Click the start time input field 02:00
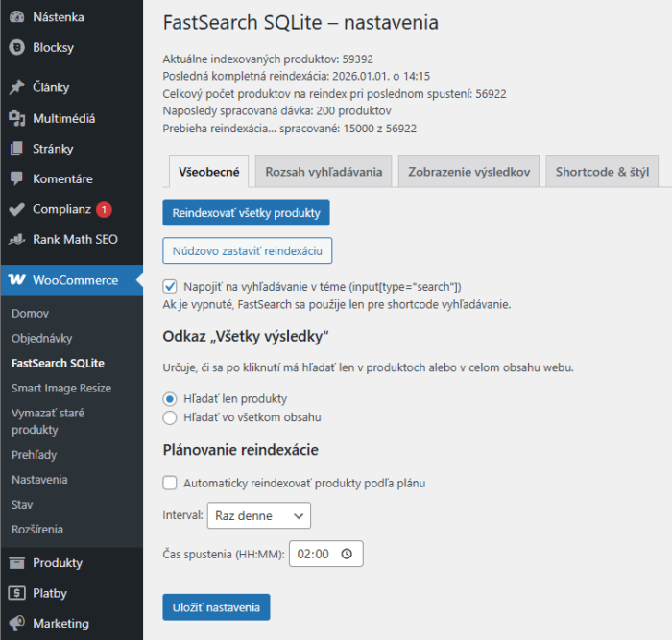The image size is (672, 640). click(x=326, y=554)
